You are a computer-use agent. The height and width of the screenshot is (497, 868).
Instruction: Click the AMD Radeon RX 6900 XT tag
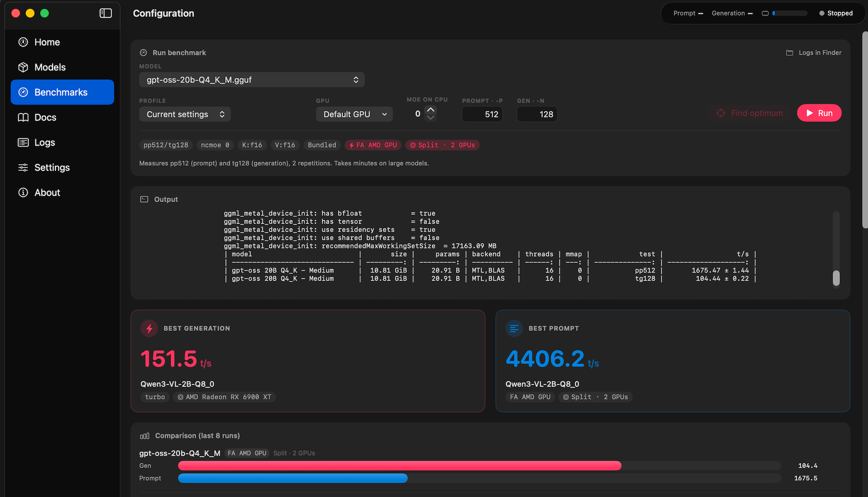pyautogui.click(x=224, y=397)
